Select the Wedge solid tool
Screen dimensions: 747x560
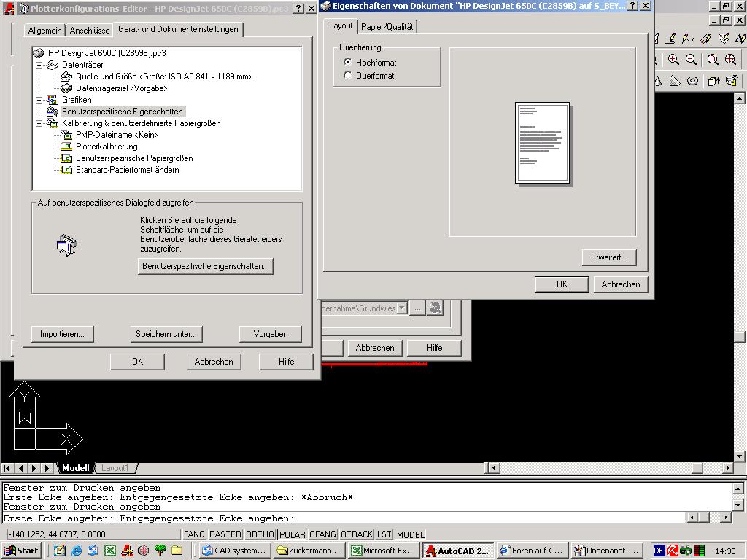click(x=675, y=81)
